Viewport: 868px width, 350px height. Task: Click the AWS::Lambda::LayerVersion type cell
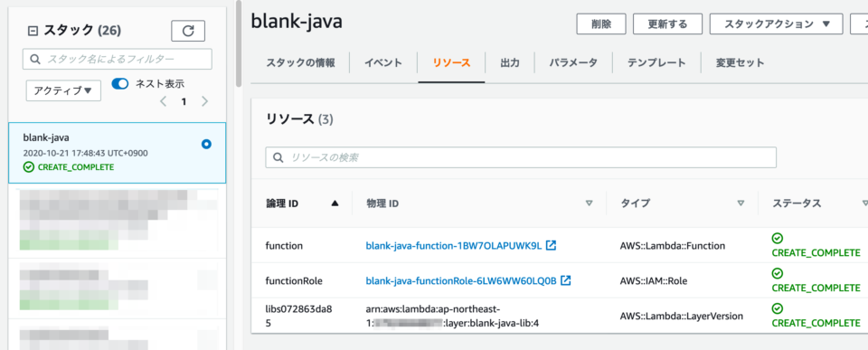(x=682, y=316)
